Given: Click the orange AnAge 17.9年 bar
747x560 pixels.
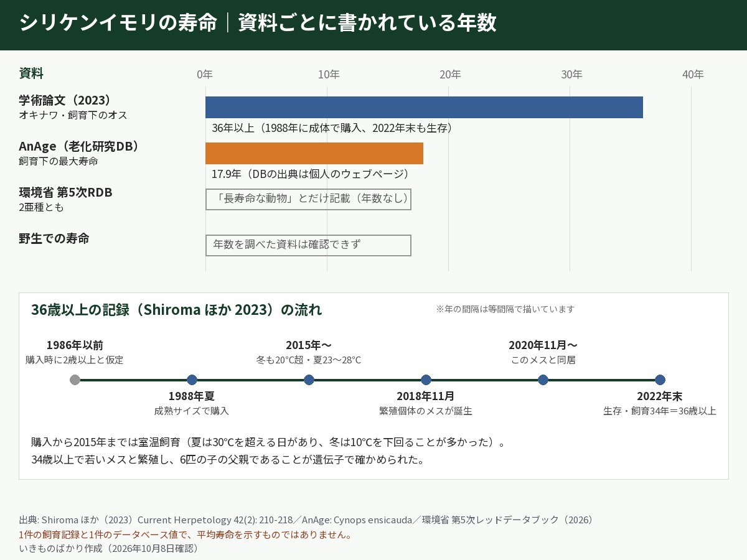Looking at the screenshot, I should [x=314, y=153].
